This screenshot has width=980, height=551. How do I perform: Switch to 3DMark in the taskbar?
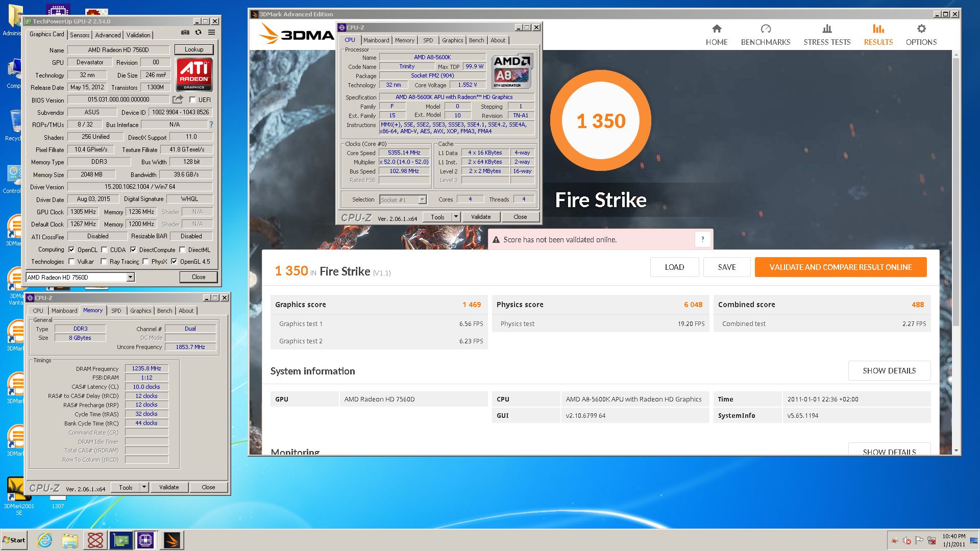(171, 540)
